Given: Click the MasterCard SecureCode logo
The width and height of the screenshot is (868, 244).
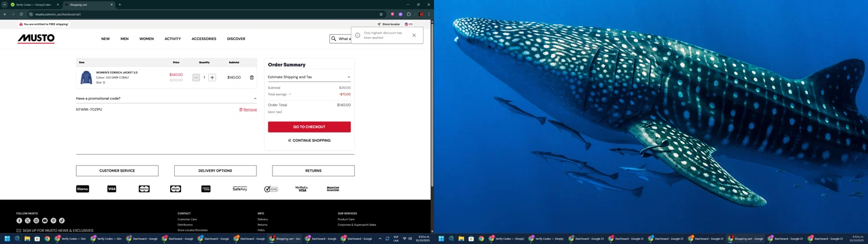Looking at the screenshot, I should (x=333, y=189).
